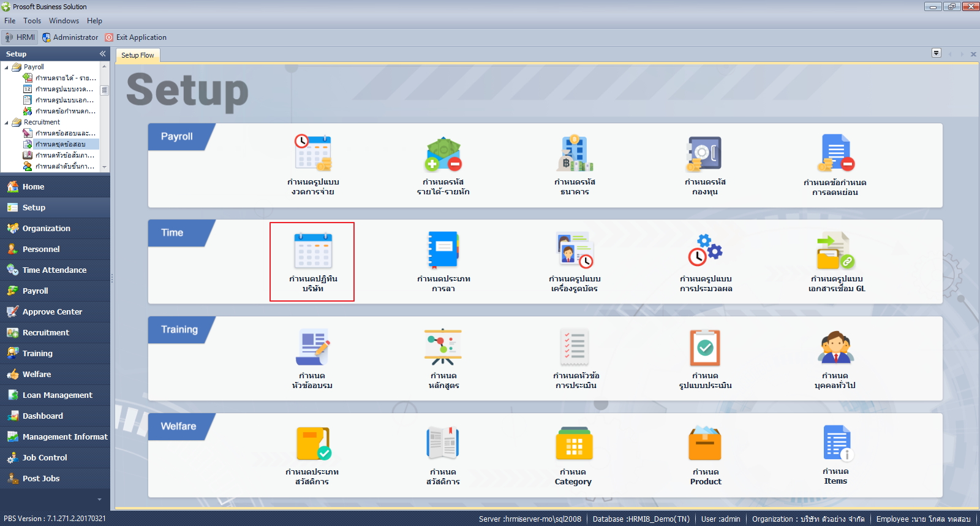Open Training module in navigation pane
The image size is (980, 526).
pyautogui.click(x=55, y=353)
